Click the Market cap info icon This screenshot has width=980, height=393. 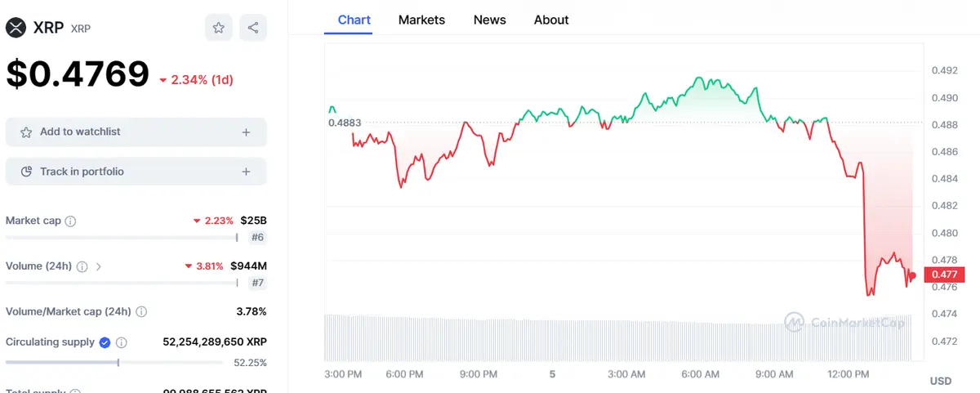click(x=71, y=221)
